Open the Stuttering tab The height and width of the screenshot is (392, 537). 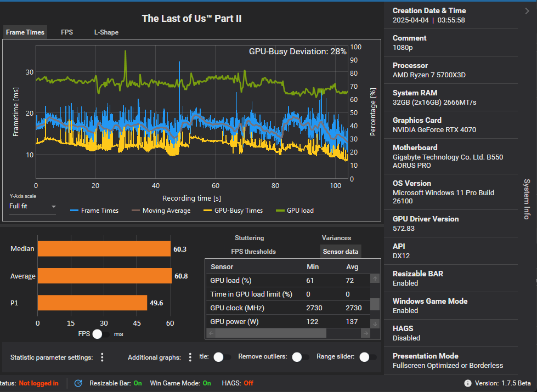point(250,238)
